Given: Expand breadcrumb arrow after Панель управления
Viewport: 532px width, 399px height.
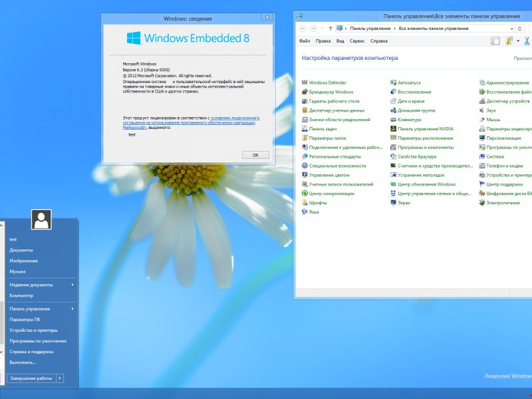Looking at the screenshot, I should click(x=394, y=29).
